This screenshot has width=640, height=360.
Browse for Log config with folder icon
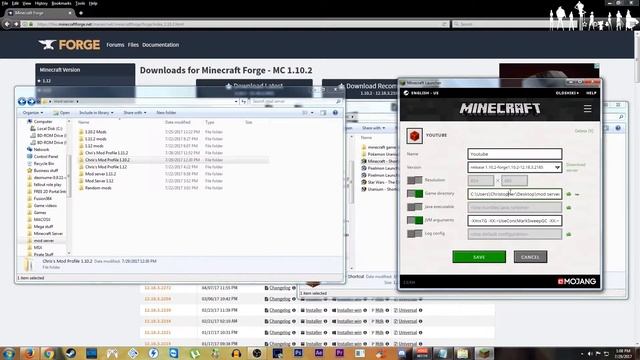[x=569, y=234]
